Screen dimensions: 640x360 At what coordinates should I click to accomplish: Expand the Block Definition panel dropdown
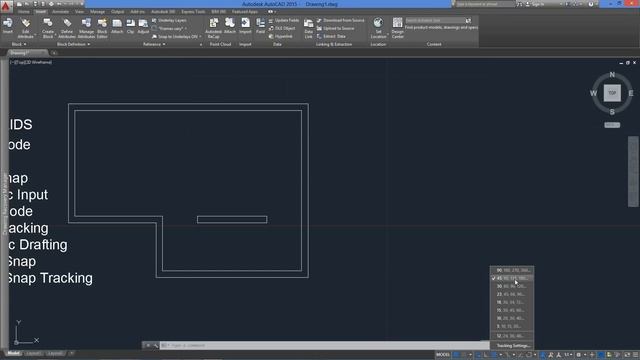(73, 44)
